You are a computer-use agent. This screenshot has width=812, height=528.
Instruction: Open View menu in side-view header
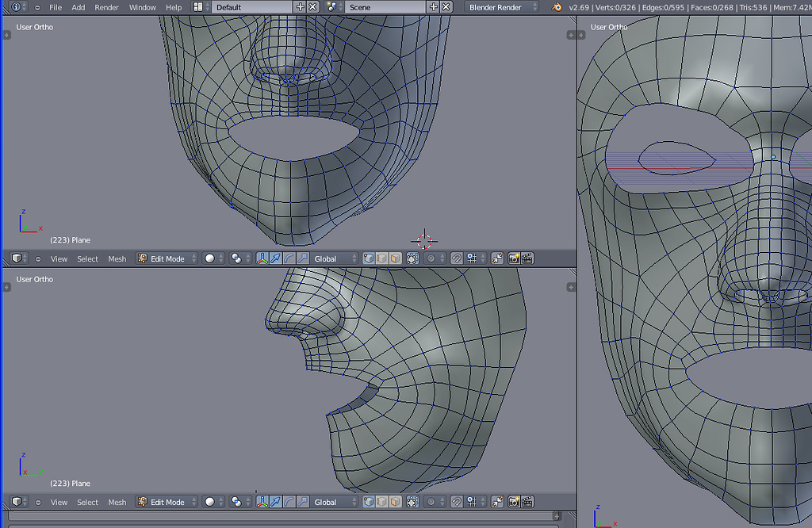[x=59, y=502]
